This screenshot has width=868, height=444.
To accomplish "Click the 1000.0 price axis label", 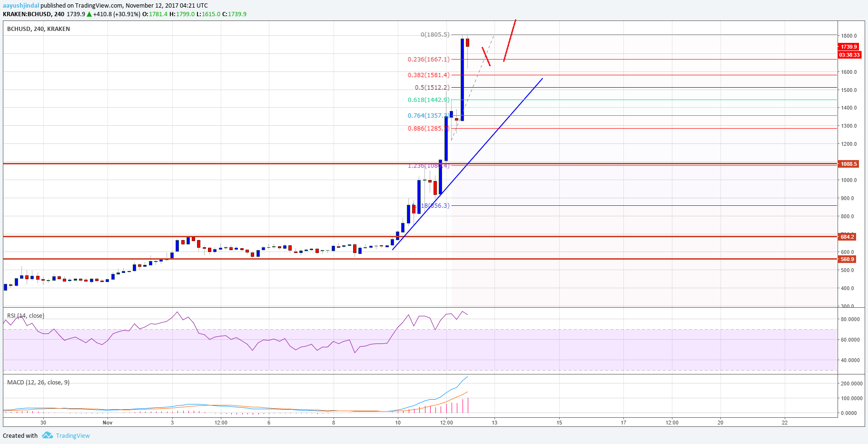I will (x=849, y=180).
